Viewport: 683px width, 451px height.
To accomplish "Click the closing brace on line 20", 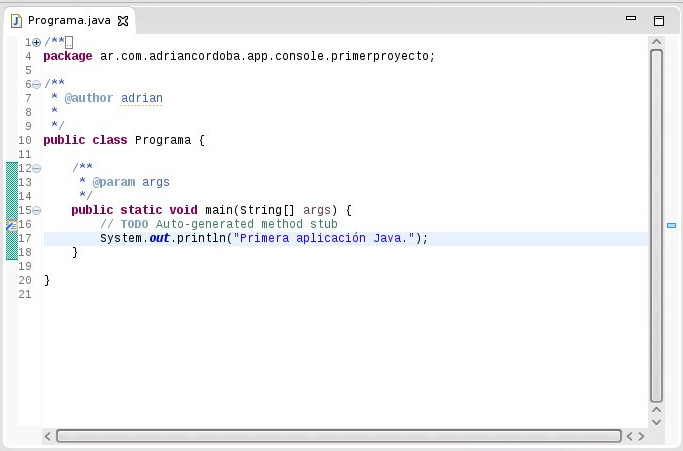I will [47, 280].
